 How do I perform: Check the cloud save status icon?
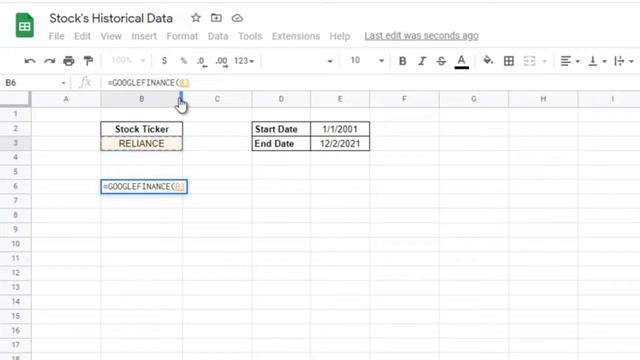point(237,18)
